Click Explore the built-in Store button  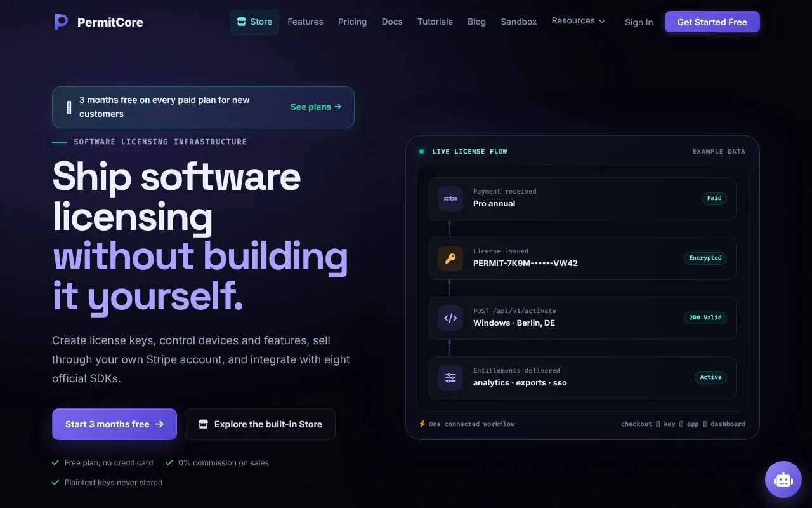[x=260, y=424]
